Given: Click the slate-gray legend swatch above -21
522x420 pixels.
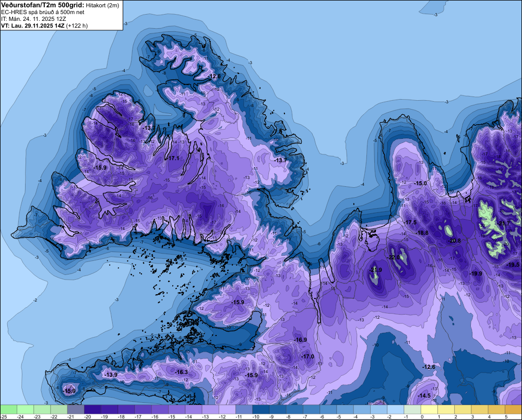Looking at the screenshot, I should click(76, 410).
